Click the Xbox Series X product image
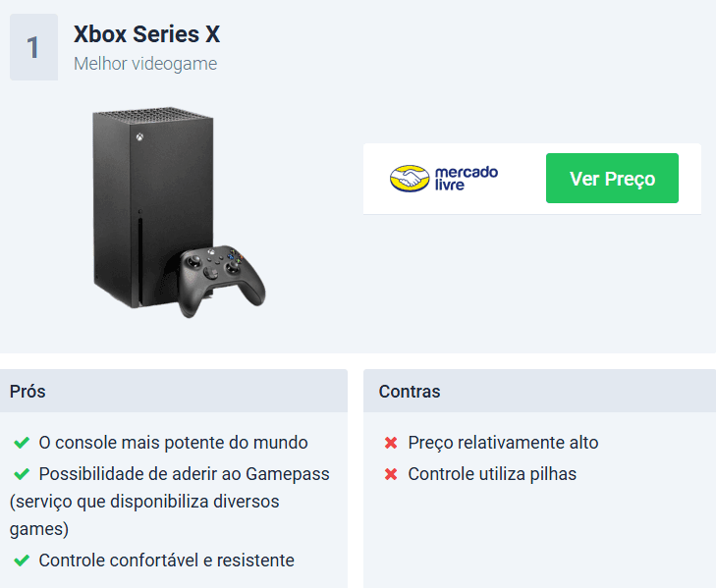The height and width of the screenshot is (588, 716). tap(179, 212)
